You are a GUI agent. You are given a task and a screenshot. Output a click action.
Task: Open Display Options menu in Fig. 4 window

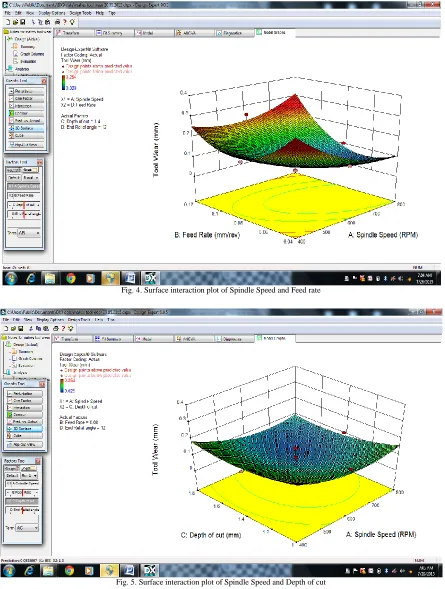coord(53,13)
